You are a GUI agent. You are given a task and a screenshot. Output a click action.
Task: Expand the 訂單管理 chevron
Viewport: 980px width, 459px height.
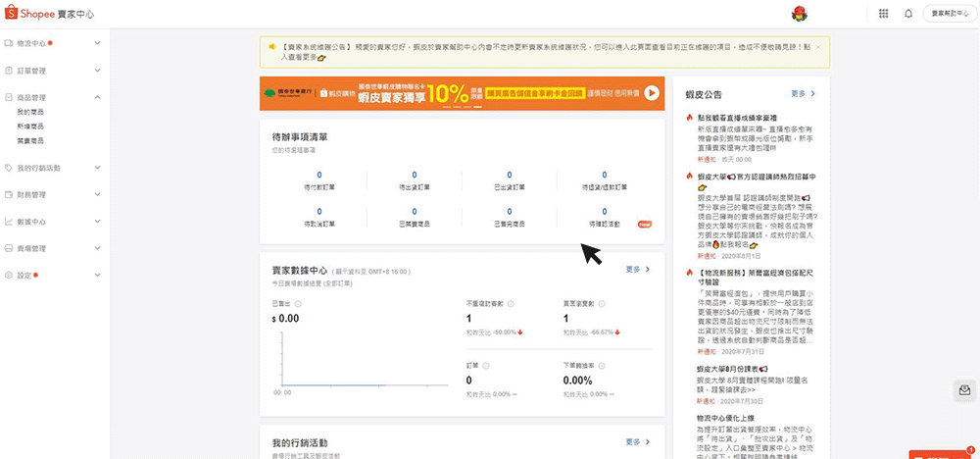point(97,71)
